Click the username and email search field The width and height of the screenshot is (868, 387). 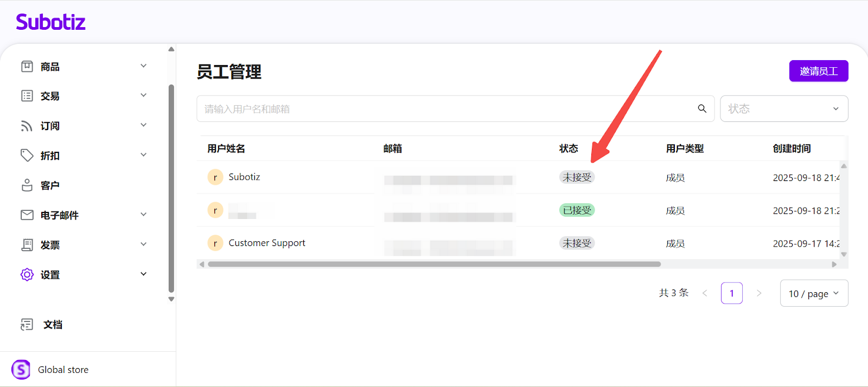click(445, 109)
